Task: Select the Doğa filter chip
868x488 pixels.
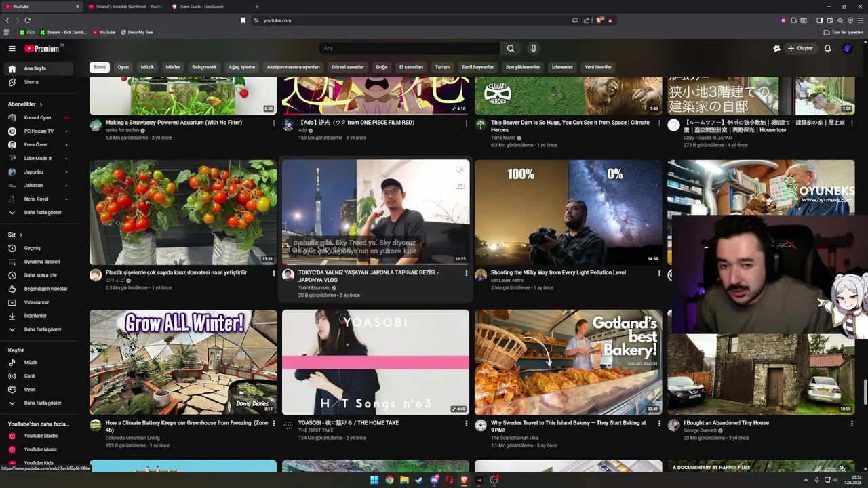Action: click(x=382, y=67)
